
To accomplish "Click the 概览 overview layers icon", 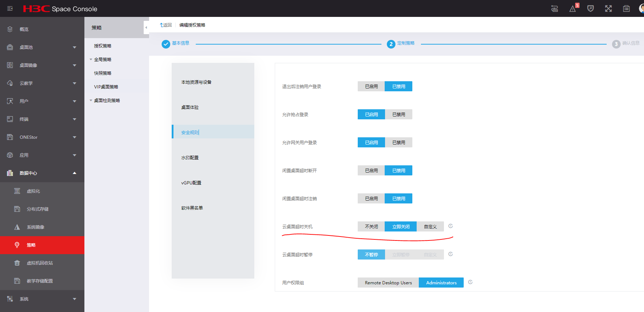I will 10,29.
